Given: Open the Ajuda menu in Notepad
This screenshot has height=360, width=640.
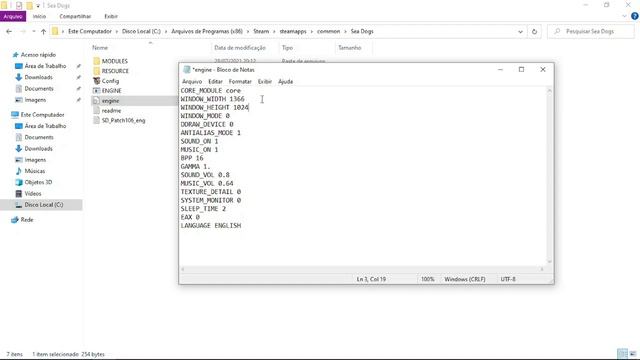Looking at the screenshot, I should coord(285,82).
